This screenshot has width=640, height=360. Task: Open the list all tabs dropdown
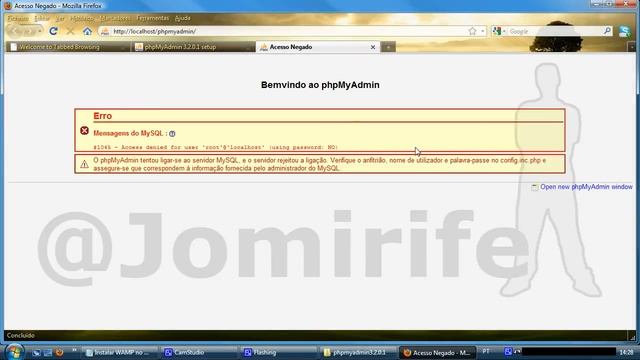[x=631, y=47]
